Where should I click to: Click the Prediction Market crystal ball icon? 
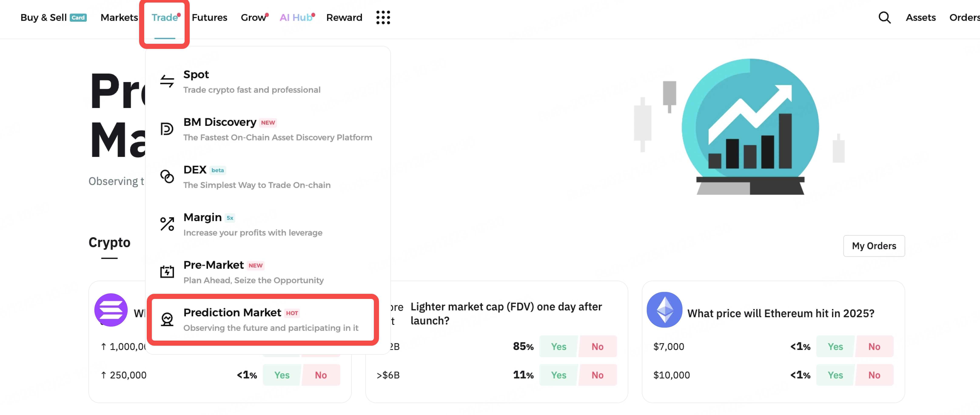coord(167,319)
